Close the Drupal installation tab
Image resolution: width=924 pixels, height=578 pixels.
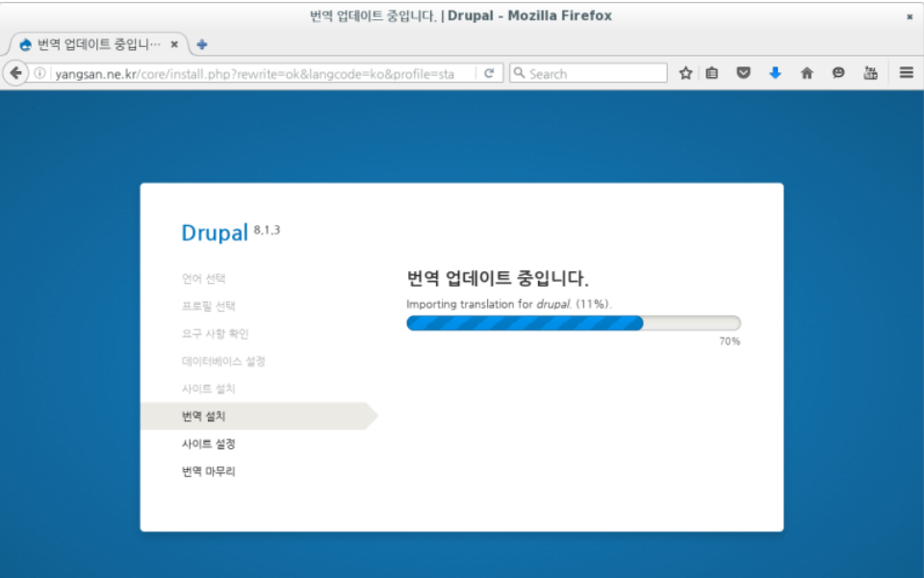pos(174,44)
